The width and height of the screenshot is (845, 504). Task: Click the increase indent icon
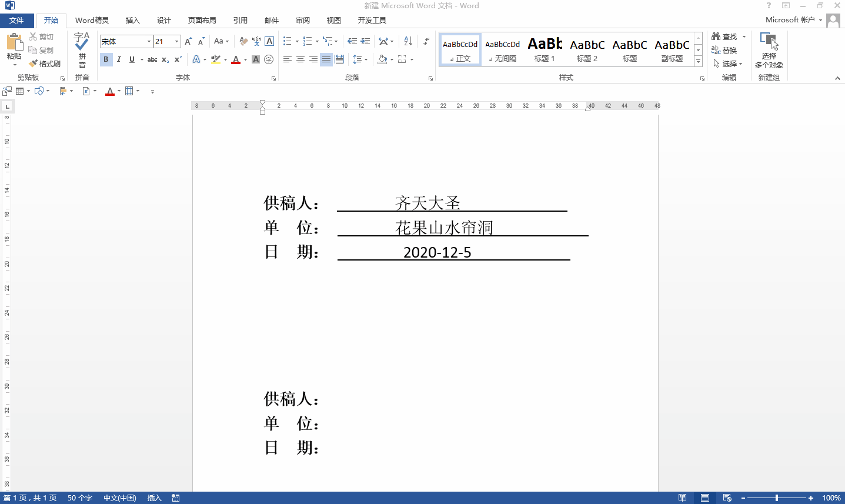[x=365, y=42]
